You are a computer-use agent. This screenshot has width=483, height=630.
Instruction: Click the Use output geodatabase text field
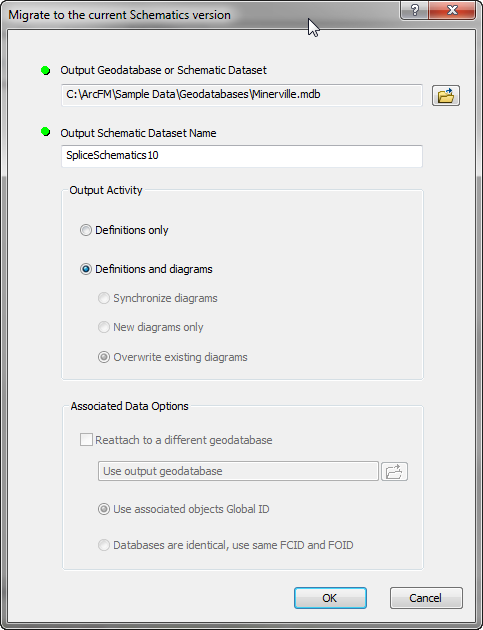pos(238,471)
